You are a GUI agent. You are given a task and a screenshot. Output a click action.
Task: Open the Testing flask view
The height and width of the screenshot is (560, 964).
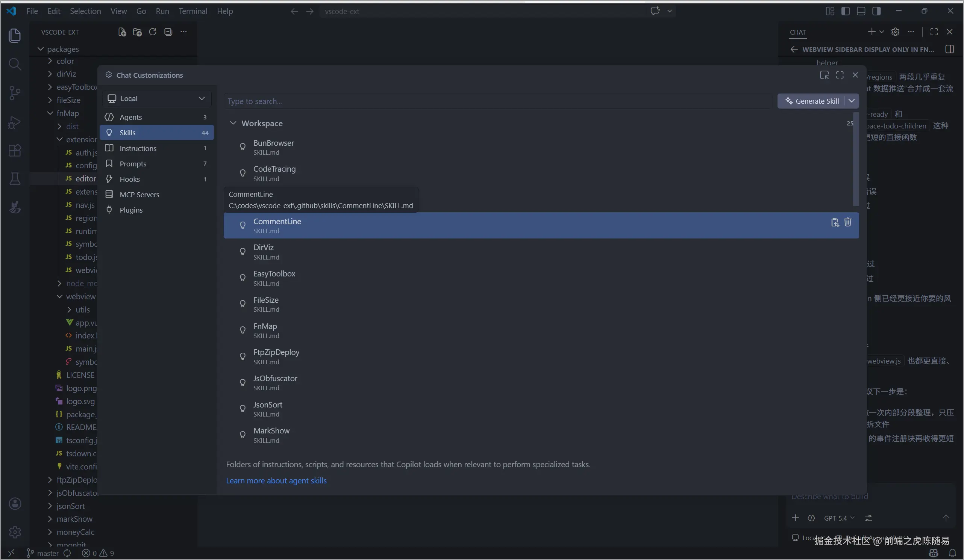click(15, 178)
